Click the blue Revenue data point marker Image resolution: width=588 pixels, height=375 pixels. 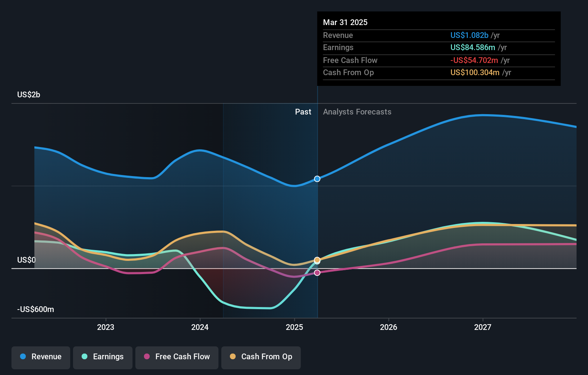(x=317, y=179)
